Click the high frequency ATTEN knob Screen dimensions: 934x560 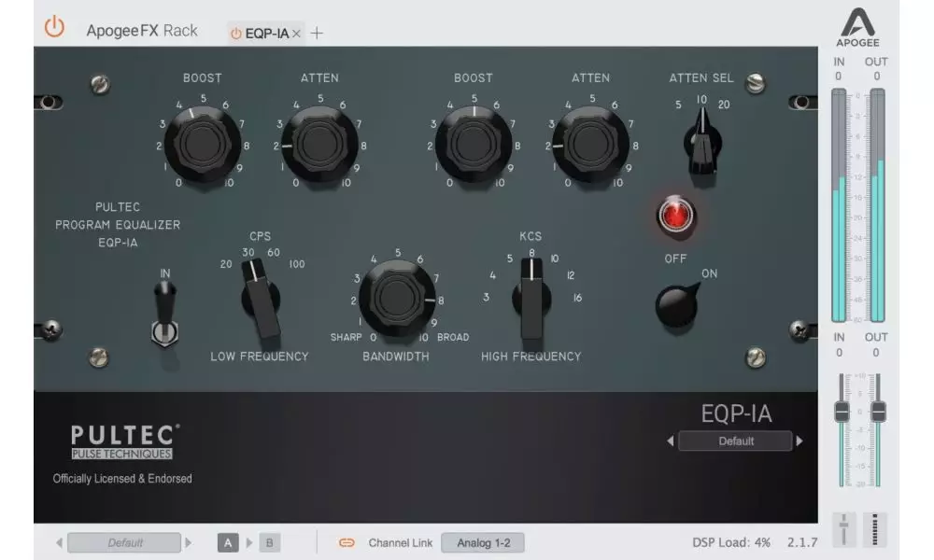click(x=590, y=145)
